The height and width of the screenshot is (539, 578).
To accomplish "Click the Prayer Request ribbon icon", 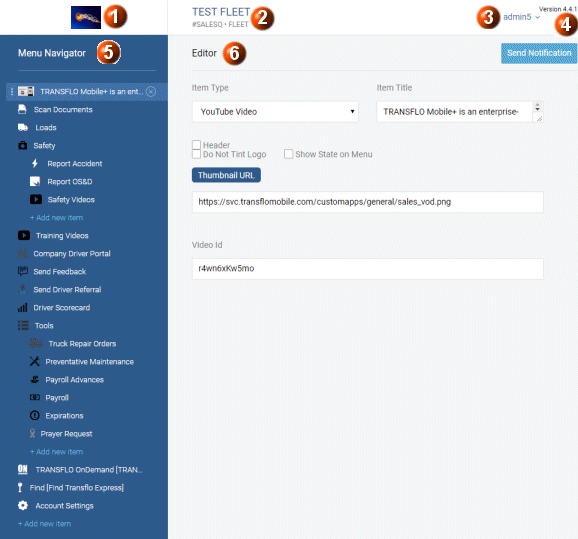I will click(x=32, y=434).
